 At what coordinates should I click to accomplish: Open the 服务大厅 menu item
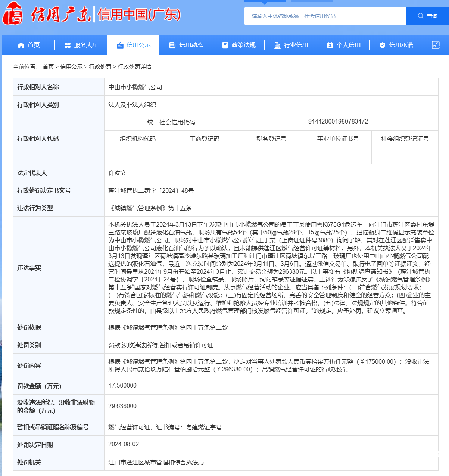81,45
